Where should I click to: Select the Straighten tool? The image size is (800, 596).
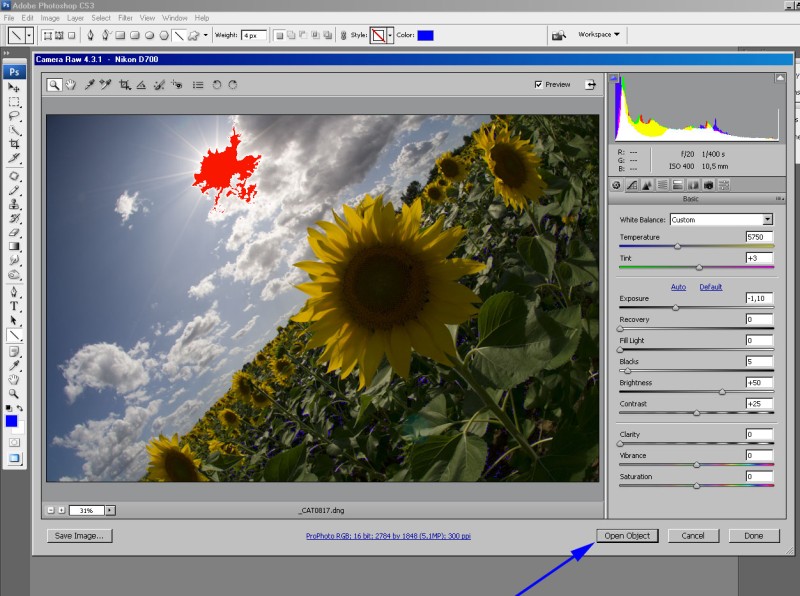tap(141, 85)
